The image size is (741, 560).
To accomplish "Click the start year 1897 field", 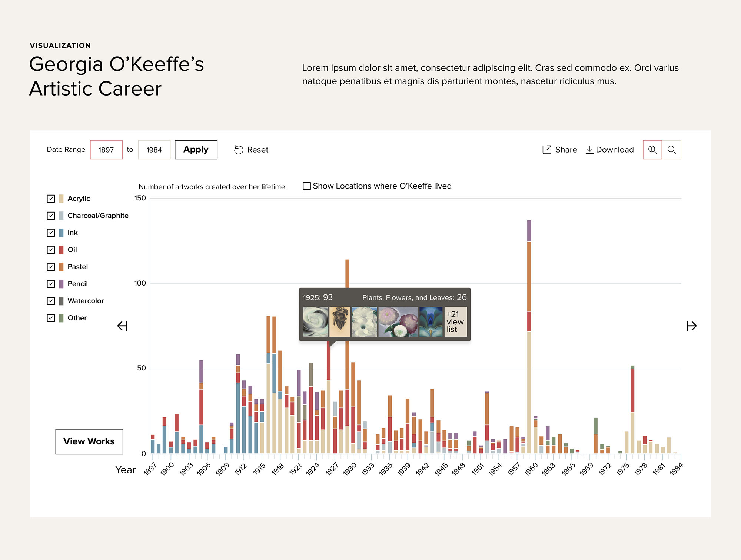I will pyautogui.click(x=106, y=150).
